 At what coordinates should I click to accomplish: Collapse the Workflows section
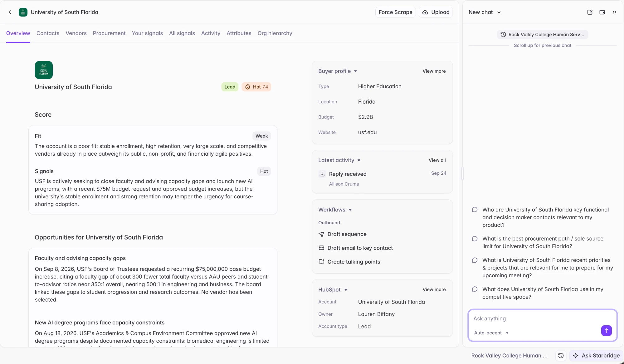pyautogui.click(x=350, y=210)
